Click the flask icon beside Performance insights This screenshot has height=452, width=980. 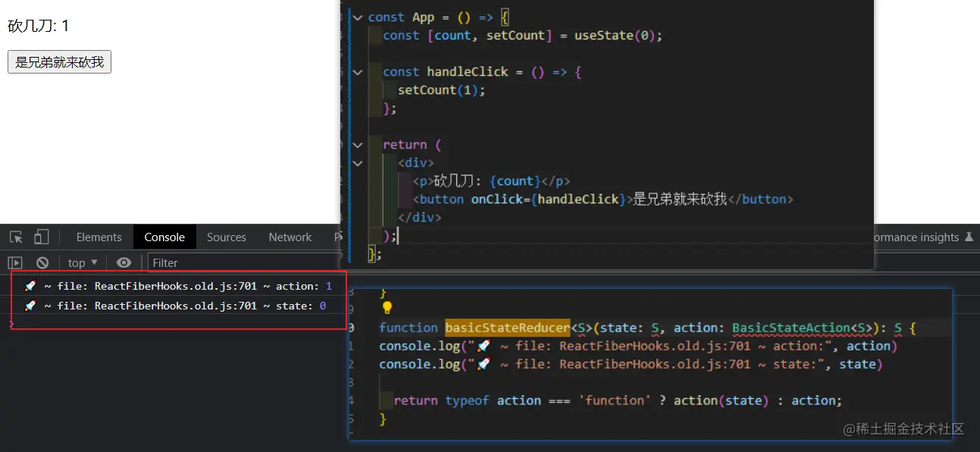coord(968,237)
